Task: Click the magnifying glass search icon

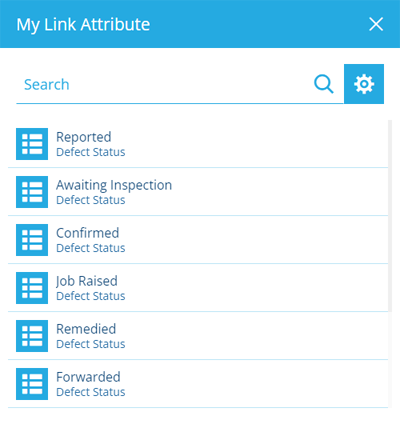Action: pos(324,84)
